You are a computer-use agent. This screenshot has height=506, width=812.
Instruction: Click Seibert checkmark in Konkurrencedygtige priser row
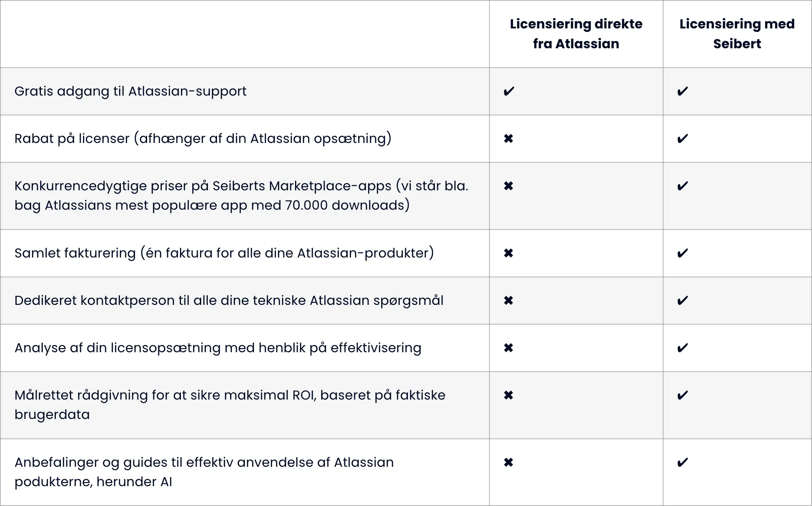[683, 186]
